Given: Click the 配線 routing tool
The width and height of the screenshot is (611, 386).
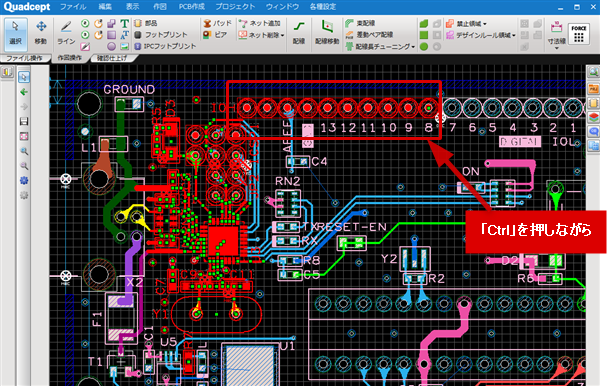Looking at the screenshot, I should pyautogui.click(x=299, y=33).
